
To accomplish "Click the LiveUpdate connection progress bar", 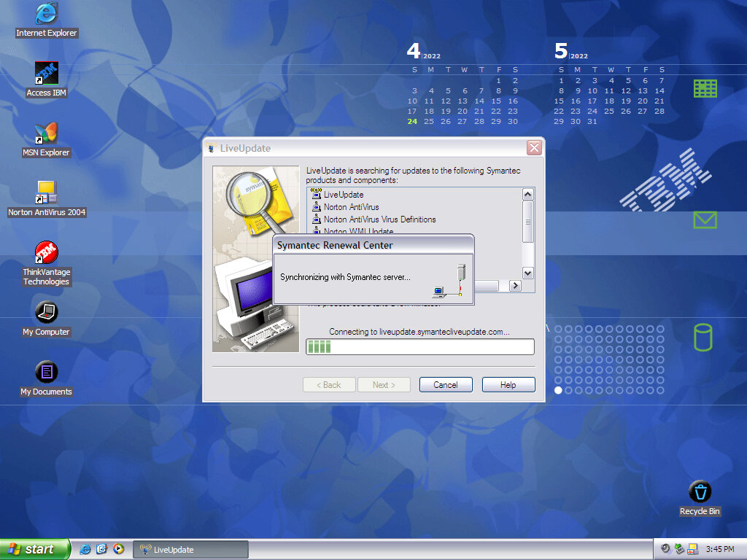I will tap(419, 346).
